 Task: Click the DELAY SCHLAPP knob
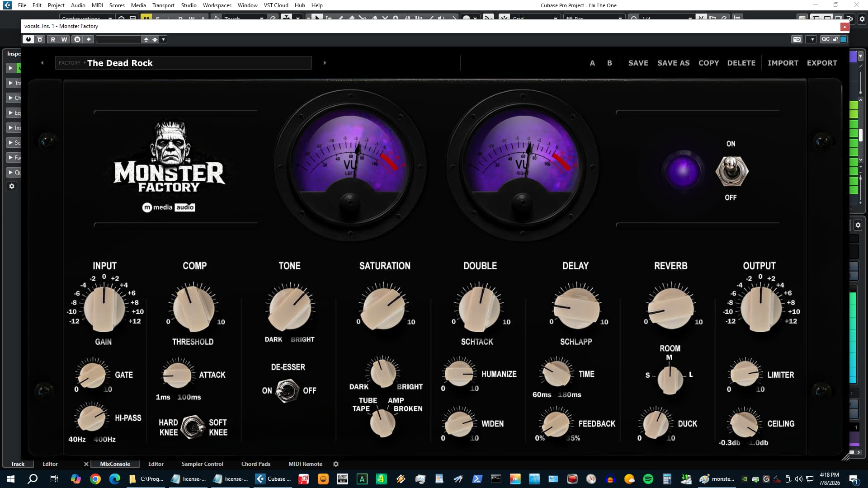click(577, 308)
